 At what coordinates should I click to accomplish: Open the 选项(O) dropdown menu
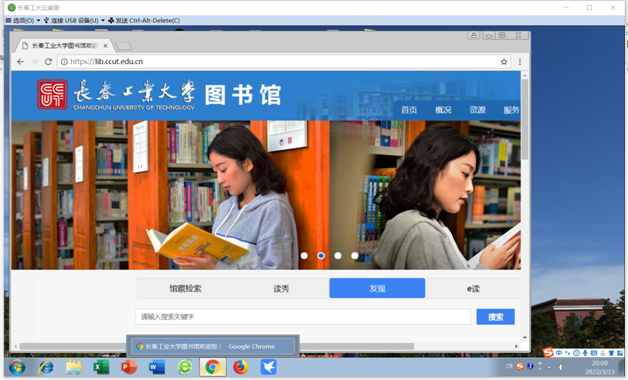coord(23,20)
